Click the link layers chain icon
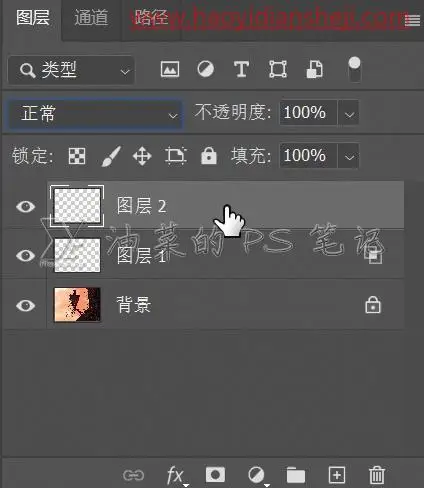Screen dimensions: 424x488 134,475
